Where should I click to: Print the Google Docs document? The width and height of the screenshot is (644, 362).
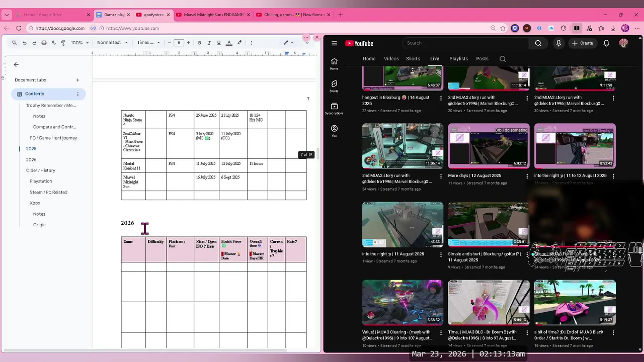[x=44, y=43]
